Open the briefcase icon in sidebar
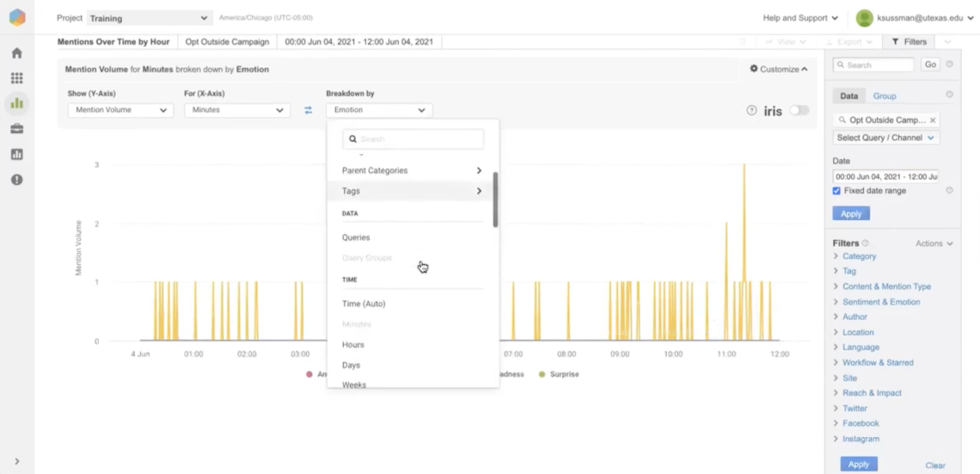 pyautogui.click(x=16, y=129)
